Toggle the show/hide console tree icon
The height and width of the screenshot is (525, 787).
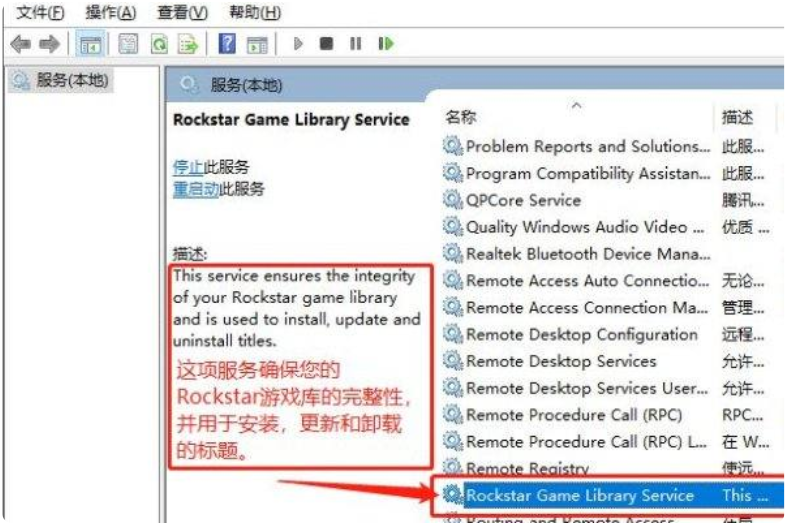[x=90, y=44]
